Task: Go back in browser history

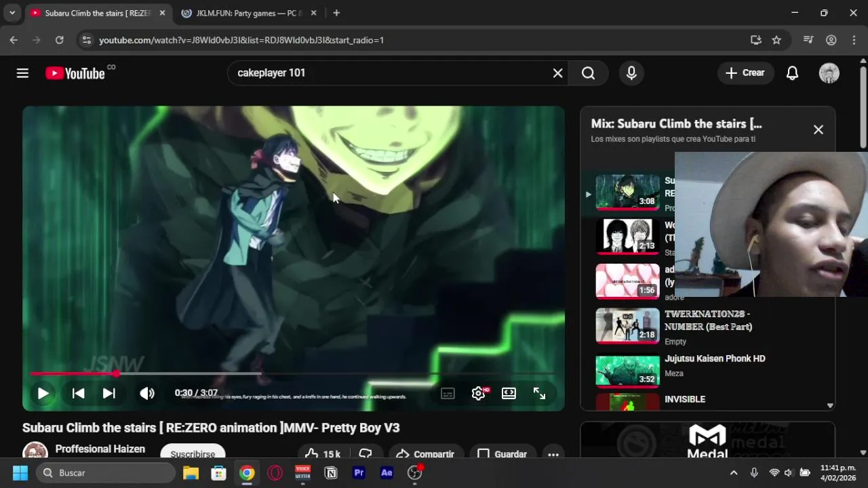Action: point(14,40)
